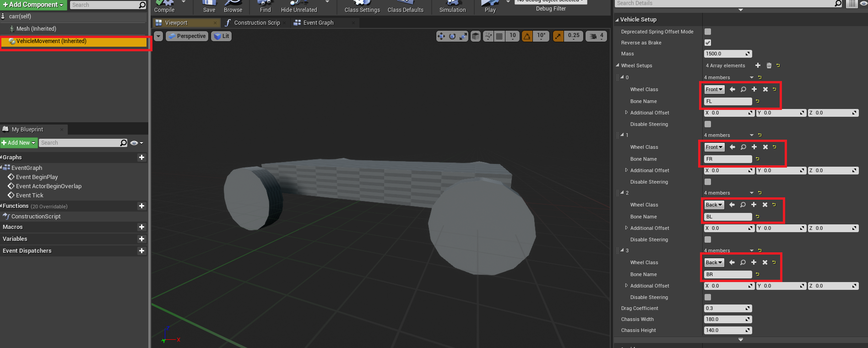
Task: Browse to wheel 1 class magnifier icon
Action: 743,147
